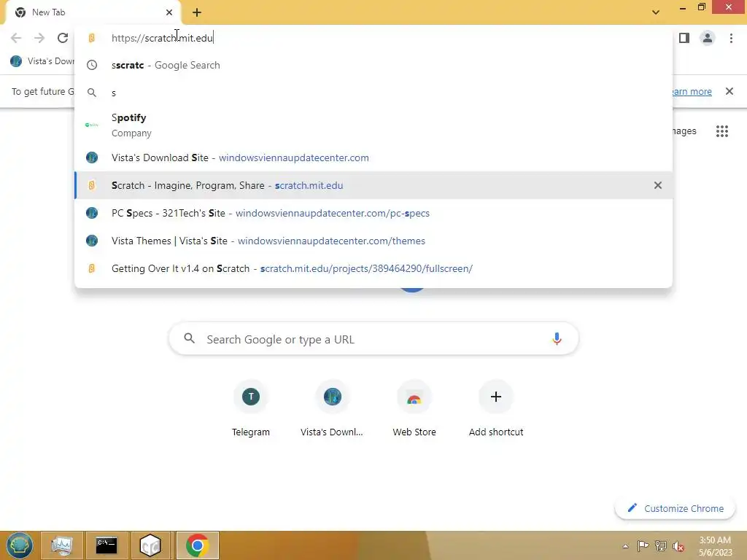Viewport: 747px width, 560px height.
Task: Open the cube app taskbar icon
Action: pyautogui.click(x=150, y=545)
